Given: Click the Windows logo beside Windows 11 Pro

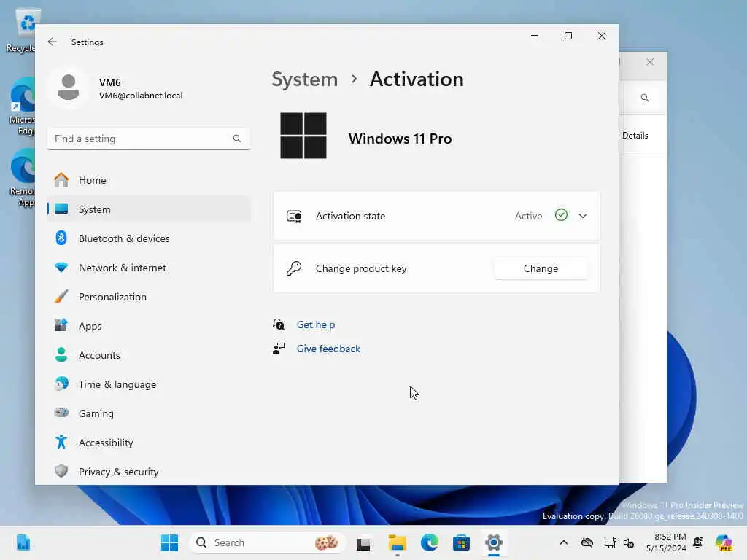Looking at the screenshot, I should click(x=303, y=136).
